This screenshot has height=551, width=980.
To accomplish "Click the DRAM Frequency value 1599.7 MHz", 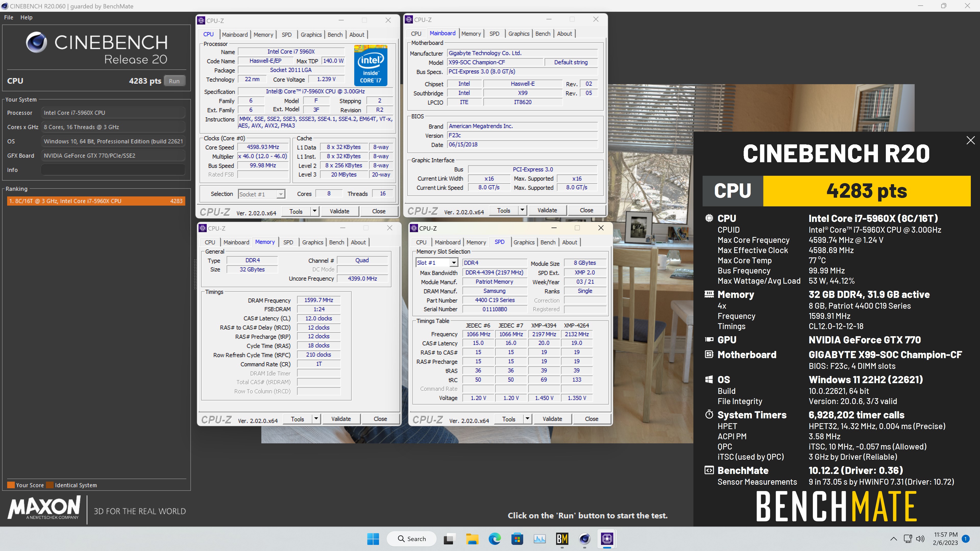I will point(318,300).
